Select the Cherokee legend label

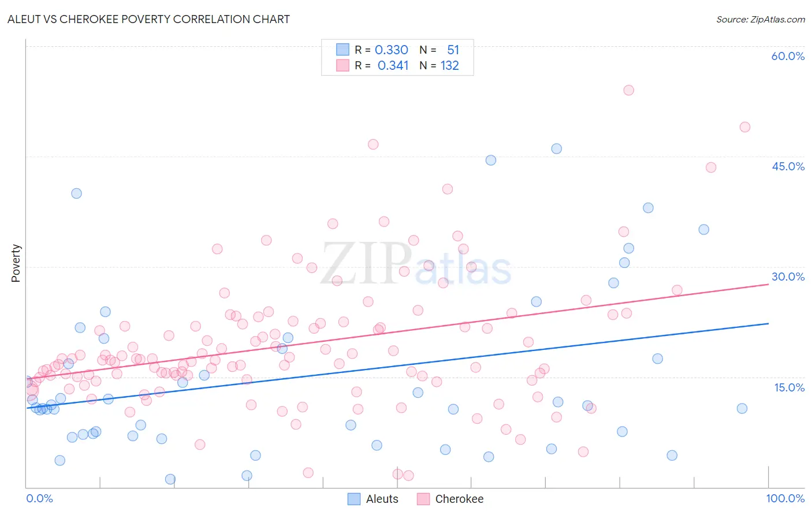pos(459,499)
